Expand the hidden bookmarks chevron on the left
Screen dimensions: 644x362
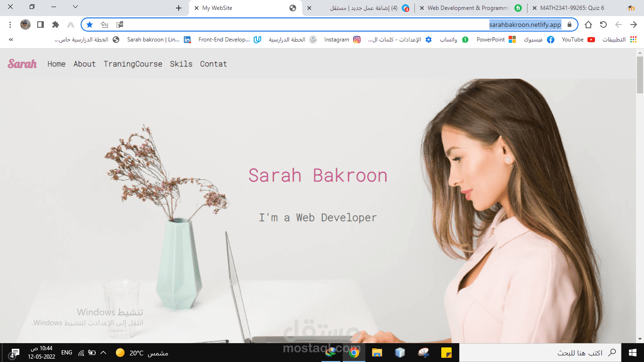pos(10,40)
